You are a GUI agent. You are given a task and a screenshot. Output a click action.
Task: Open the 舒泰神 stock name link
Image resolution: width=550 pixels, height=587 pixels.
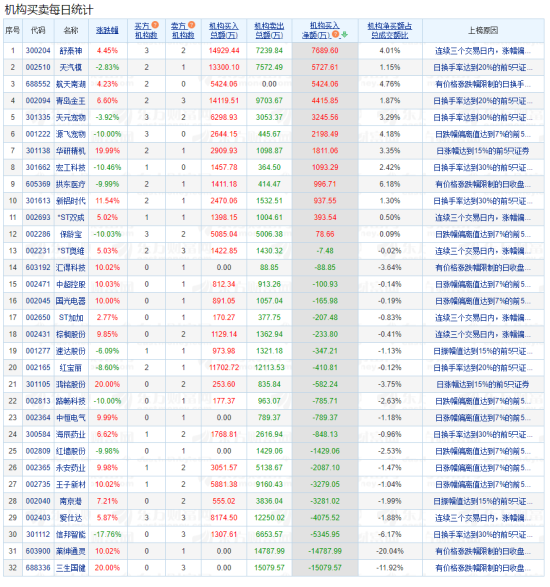click(71, 51)
